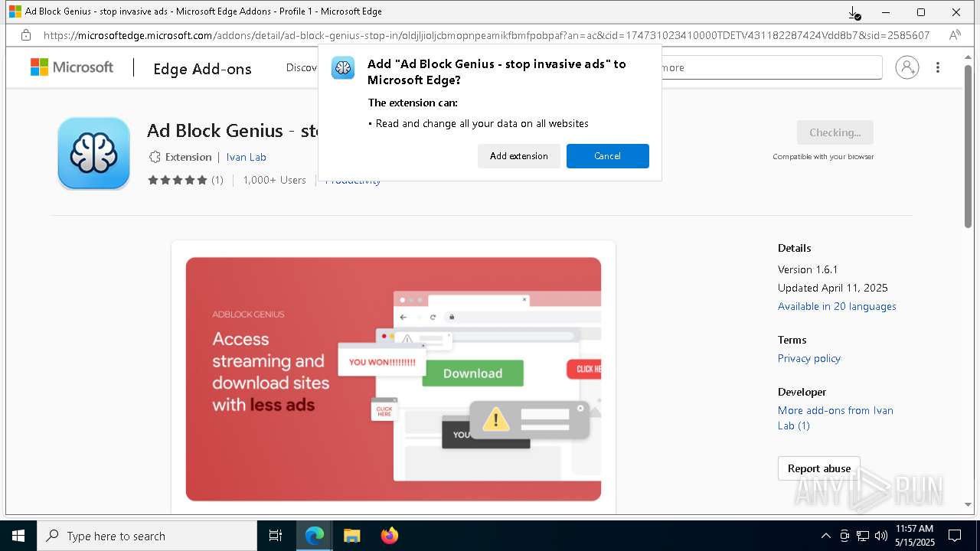Screen dimensions: 980x551
Task: Click the taskbar search box
Action: tap(147, 536)
